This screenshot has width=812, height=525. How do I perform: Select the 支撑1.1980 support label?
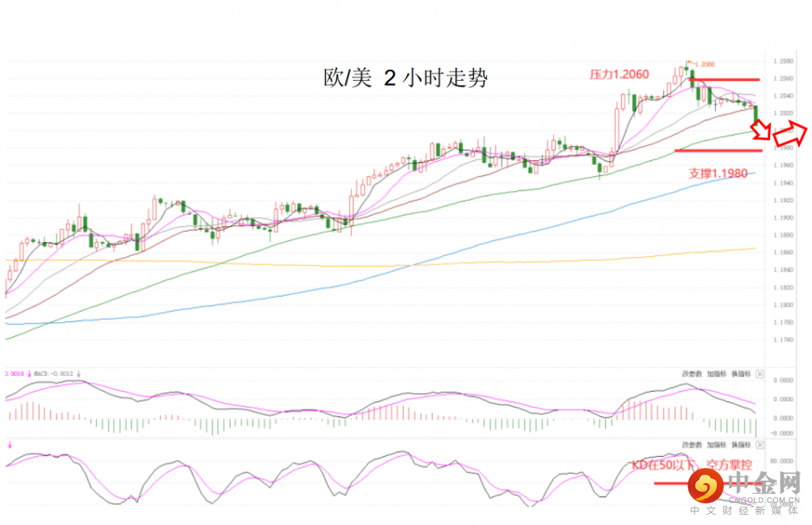[x=718, y=174]
